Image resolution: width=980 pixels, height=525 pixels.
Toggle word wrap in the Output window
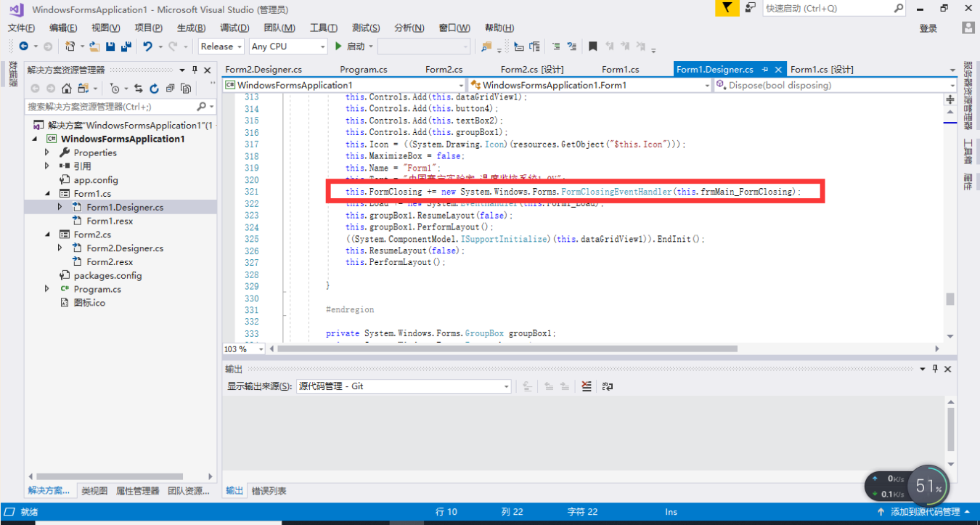tap(607, 386)
